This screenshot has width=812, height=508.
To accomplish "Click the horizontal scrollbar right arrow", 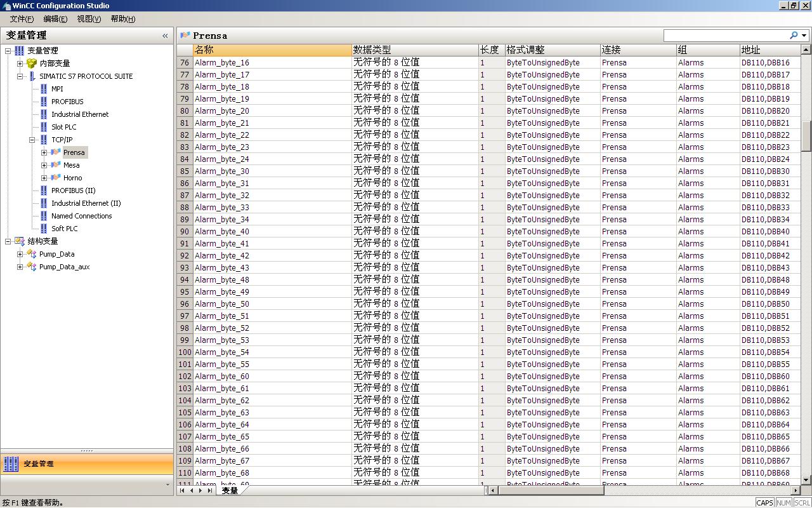I will 797,490.
